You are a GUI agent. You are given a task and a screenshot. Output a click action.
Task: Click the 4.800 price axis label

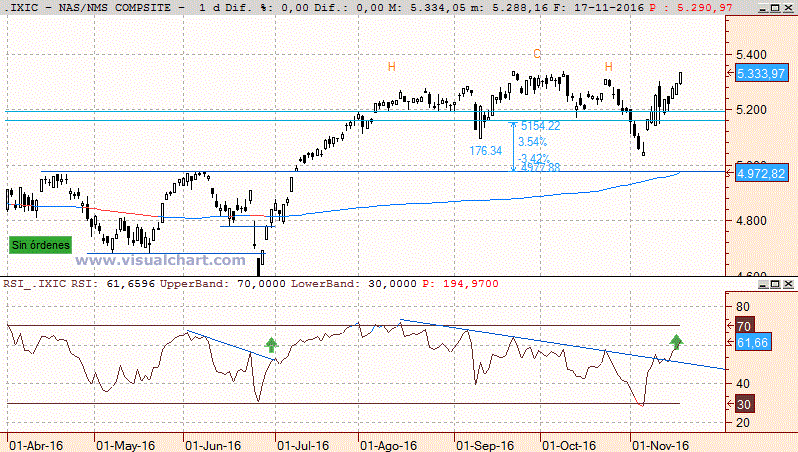(751, 221)
